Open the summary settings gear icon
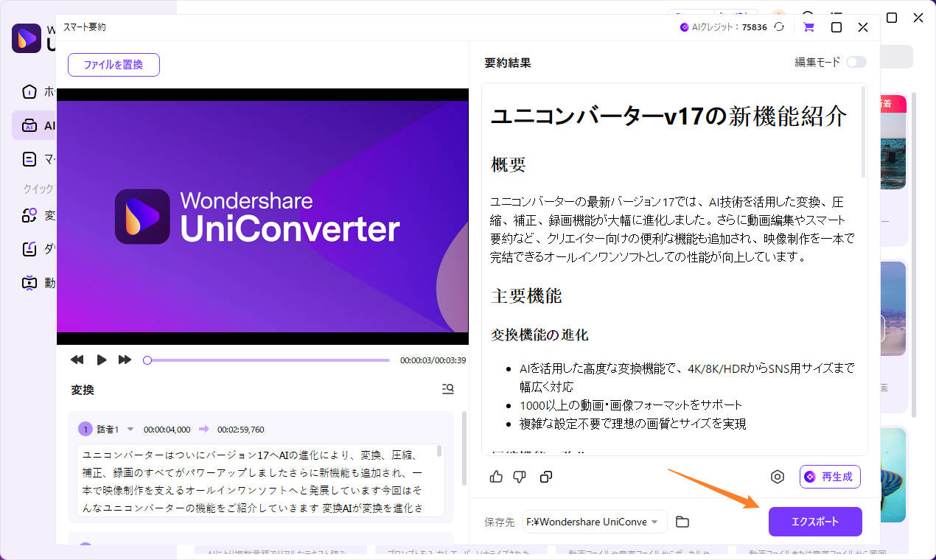This screenshot has height=560, width=936. pyautogui.click(x=777, y=477)
